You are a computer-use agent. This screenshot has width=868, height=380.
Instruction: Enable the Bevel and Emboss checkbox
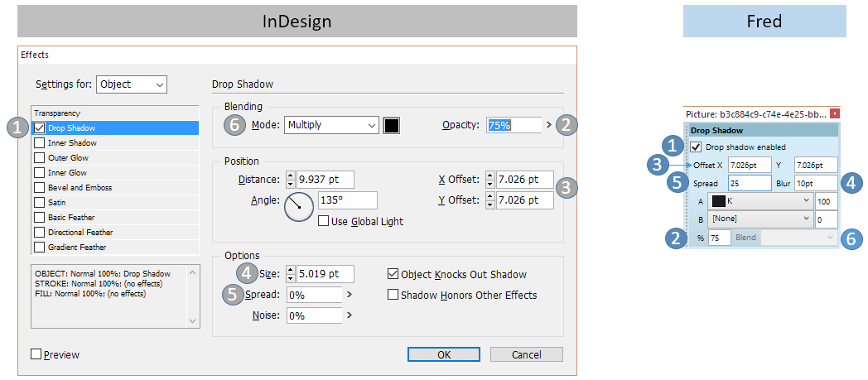click(x=39, y=188)
